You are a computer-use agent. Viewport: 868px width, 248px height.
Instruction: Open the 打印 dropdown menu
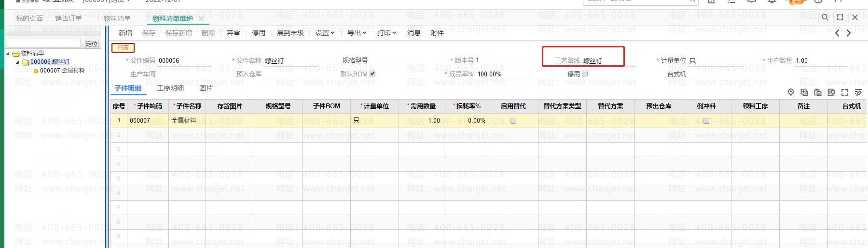coord(386,33)
